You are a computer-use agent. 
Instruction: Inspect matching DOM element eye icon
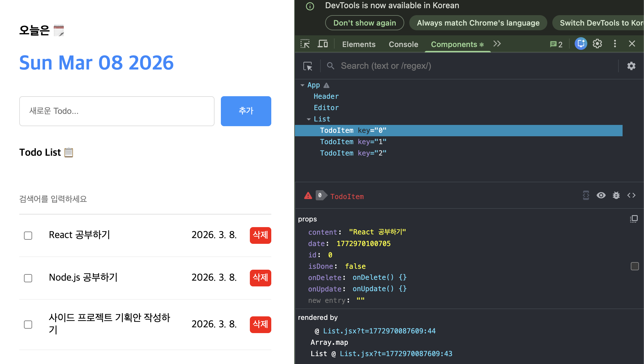601,196
